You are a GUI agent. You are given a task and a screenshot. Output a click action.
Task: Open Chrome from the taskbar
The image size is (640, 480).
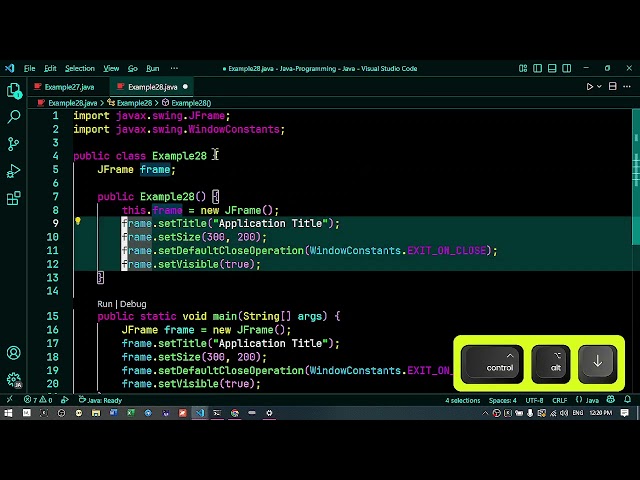[x=235, y=413]
